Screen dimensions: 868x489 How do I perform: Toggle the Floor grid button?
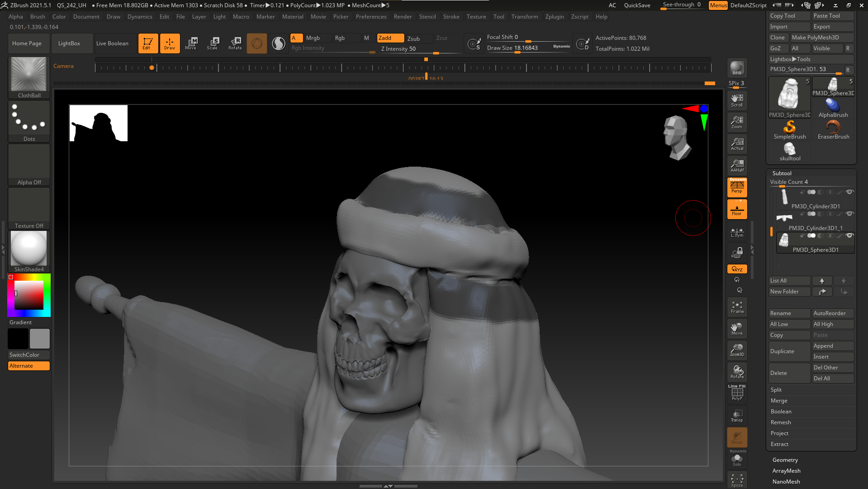[x=737, y=210]
